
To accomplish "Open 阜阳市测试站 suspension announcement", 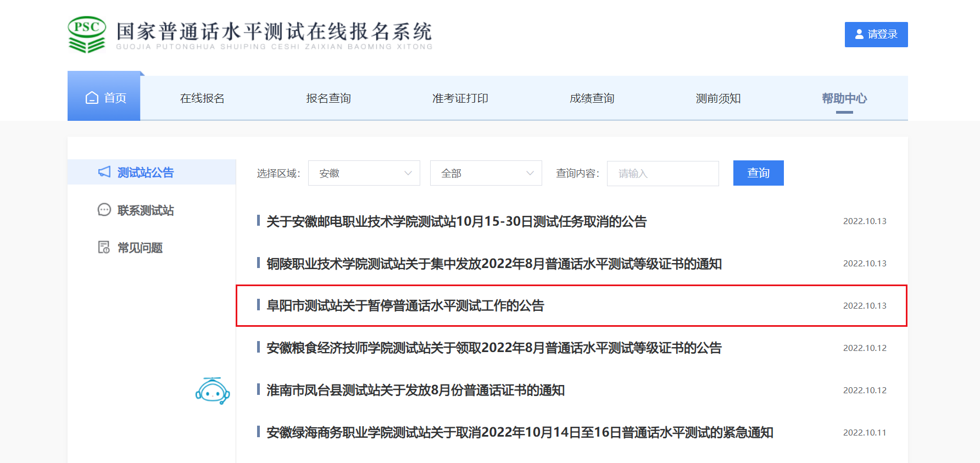I will 405,305.
